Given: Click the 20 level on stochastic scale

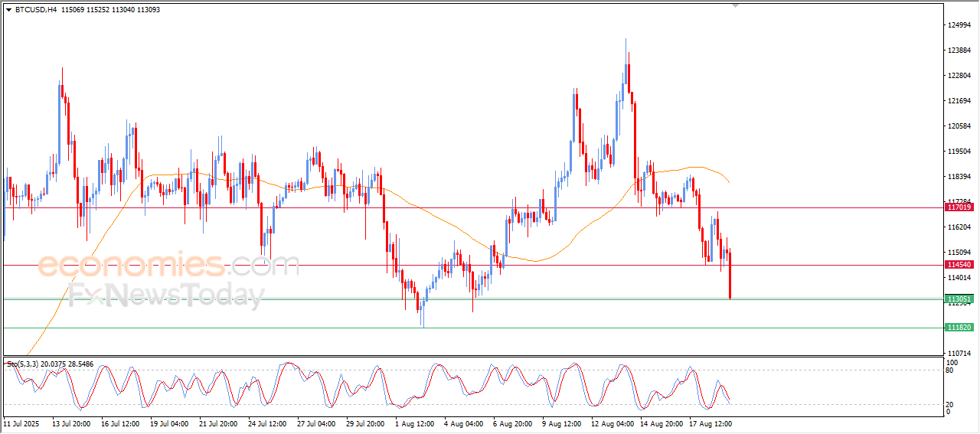Looking at the screenshot, I should (950, 404).
